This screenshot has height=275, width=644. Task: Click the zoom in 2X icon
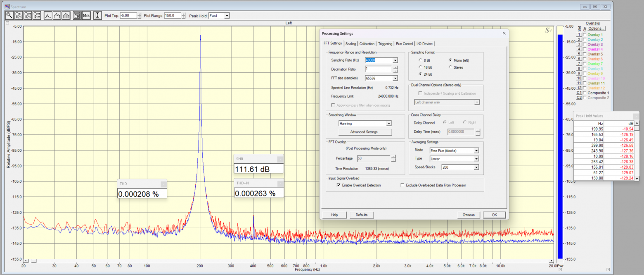(x=18, y=15)
